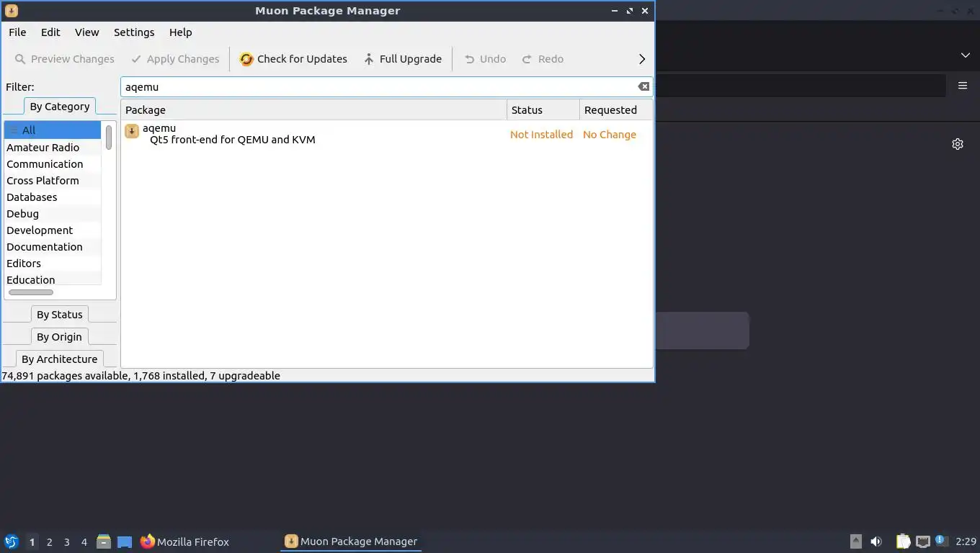Switch to the By Architecture tab

click(60, 359)
